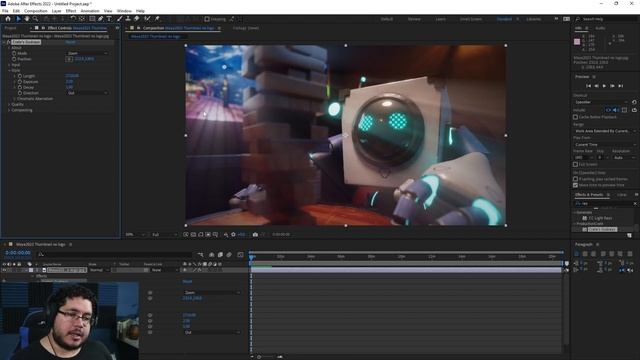Jump to first frame in Preview panel
This screenshot has width=640, height=360.
[x=588, y=86]
